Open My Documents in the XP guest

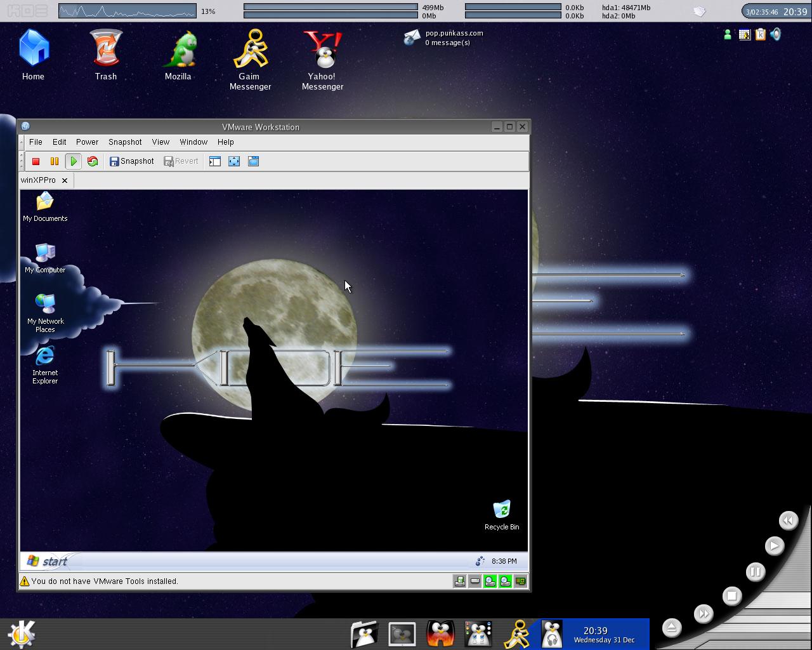pos(45,207)
